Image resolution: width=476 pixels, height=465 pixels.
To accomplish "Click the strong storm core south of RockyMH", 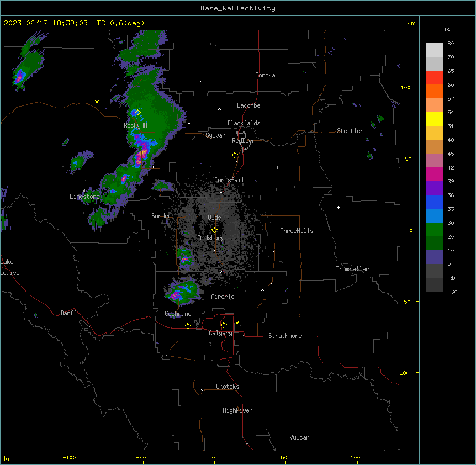I will pos(141,155).
